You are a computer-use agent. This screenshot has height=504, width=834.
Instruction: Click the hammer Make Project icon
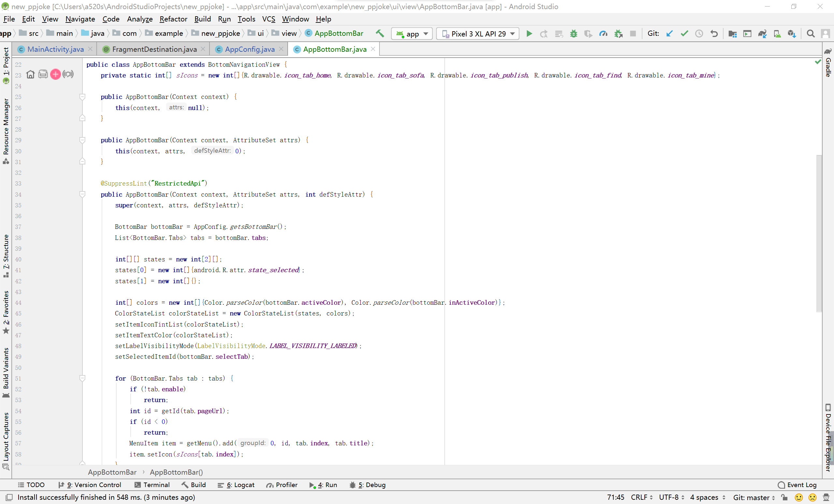pos(380,34)
